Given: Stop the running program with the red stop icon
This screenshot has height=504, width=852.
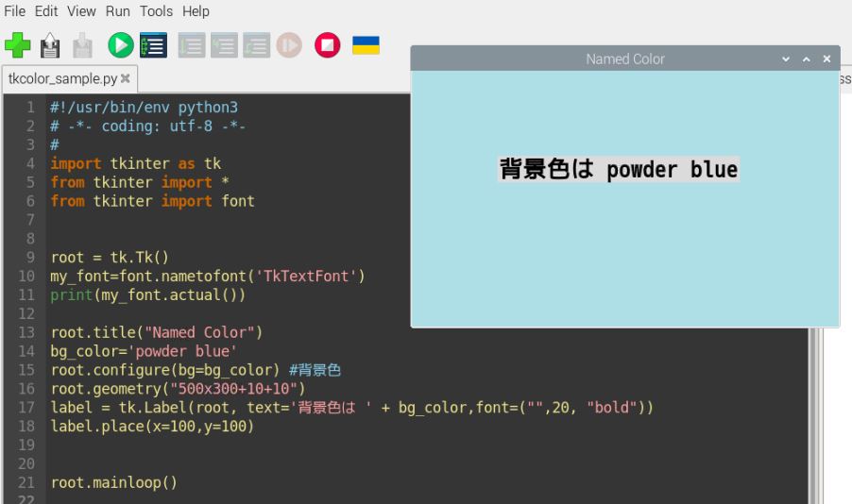Looking at the screenshot, I should click(327, 45).
